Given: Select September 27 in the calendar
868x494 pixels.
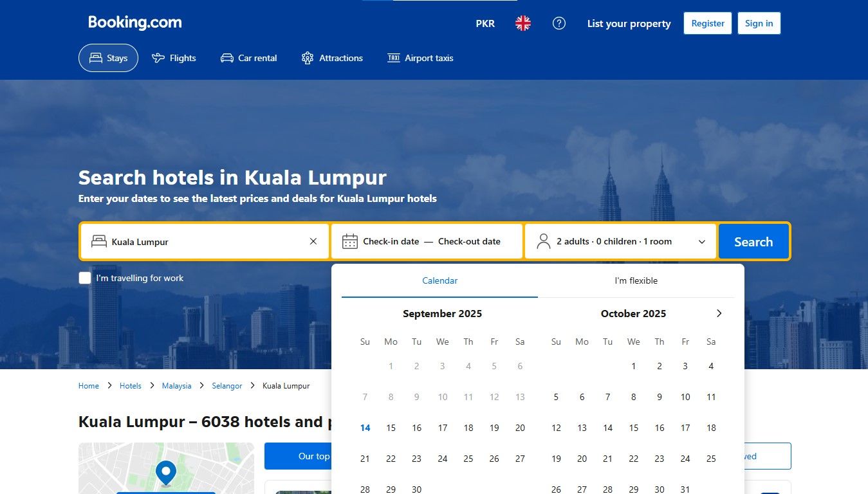Looking at the screenshot, I should (x=520, y=459).
